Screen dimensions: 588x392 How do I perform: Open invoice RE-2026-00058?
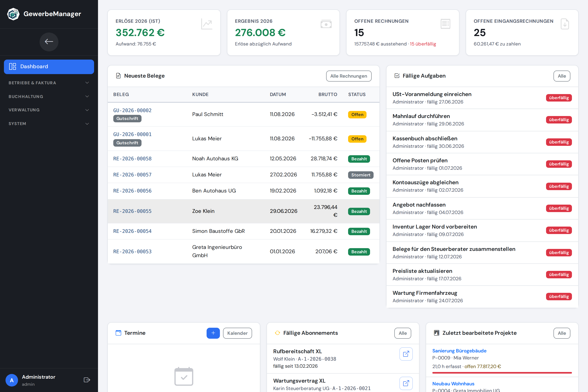coord(132,159)
